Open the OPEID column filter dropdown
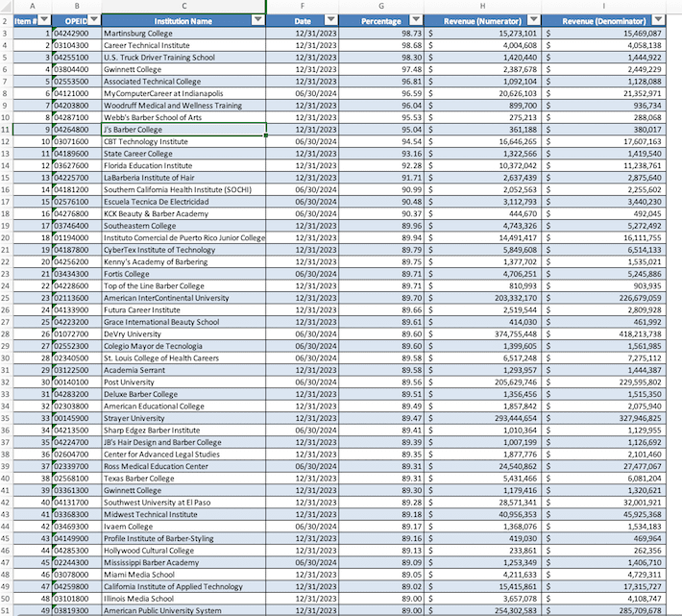This screenshot has height=616, width=682. point(95,20)
